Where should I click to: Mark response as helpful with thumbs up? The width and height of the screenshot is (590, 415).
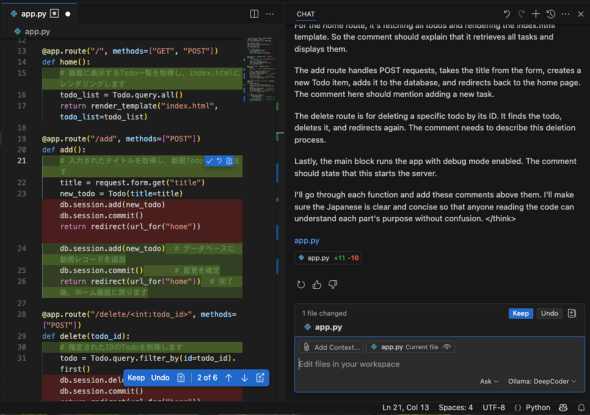(317, 285)
